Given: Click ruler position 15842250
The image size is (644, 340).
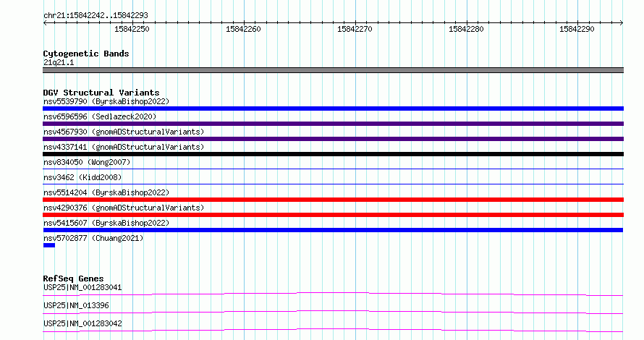Looking at the screenshot, I should click(132, 29).
